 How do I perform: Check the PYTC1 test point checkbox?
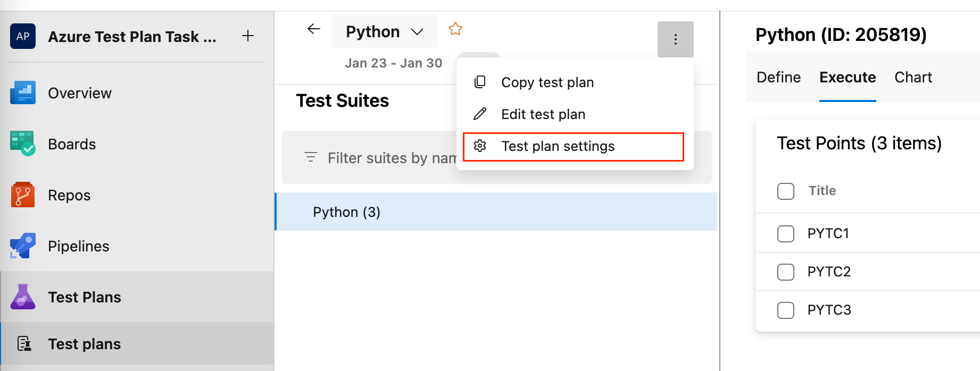point(786,233)
